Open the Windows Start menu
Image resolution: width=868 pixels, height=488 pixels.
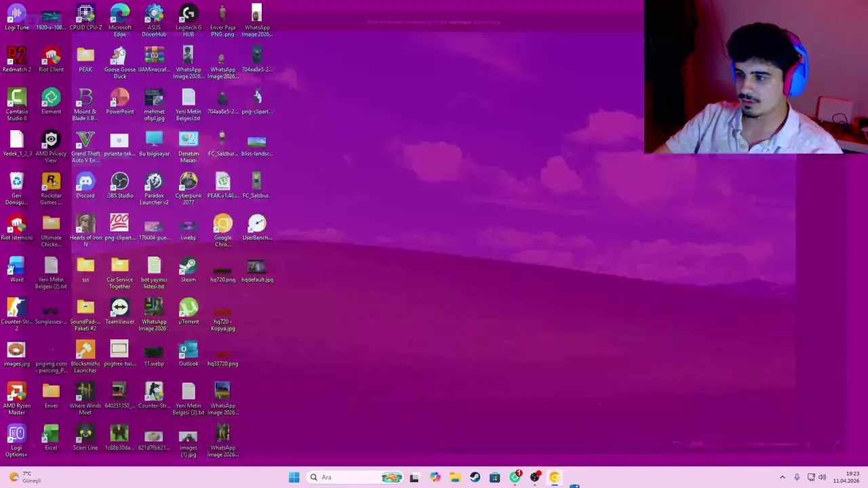[294, 477]
